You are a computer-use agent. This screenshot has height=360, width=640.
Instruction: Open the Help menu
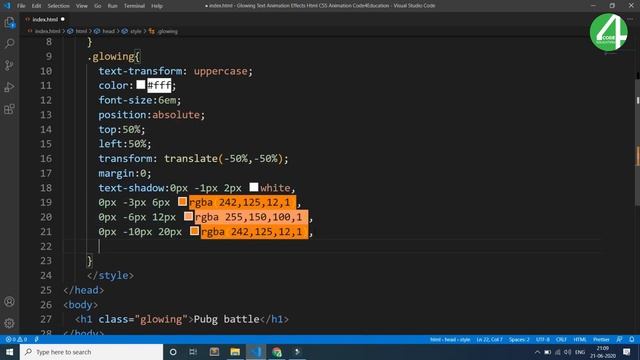[x=157, y=6]
